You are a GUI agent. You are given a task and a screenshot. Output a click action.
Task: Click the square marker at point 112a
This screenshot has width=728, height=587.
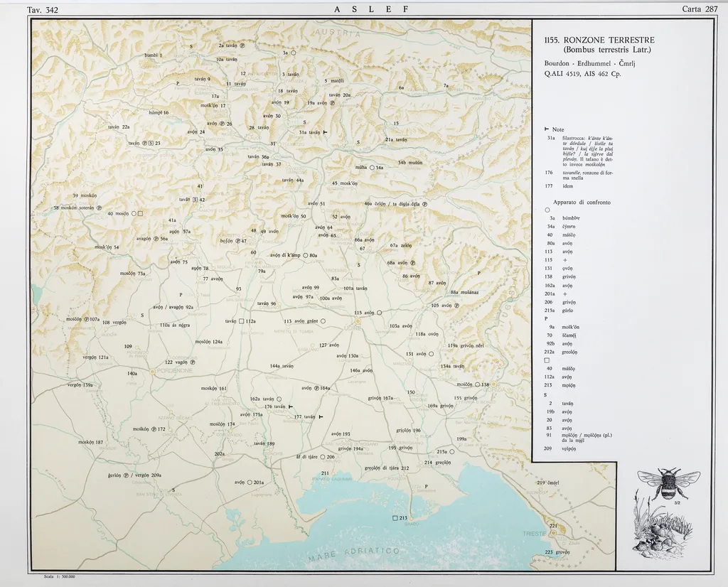point(242,321)
